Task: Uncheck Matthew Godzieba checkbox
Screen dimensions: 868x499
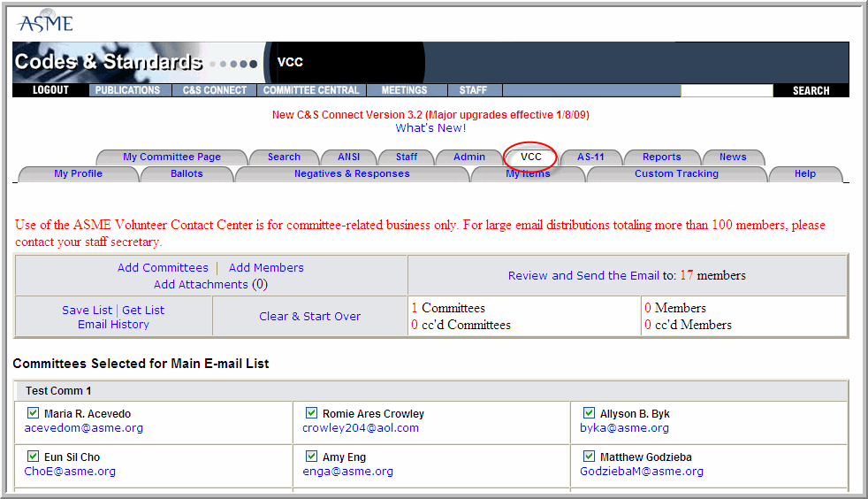Action: (x=589, y=457)
